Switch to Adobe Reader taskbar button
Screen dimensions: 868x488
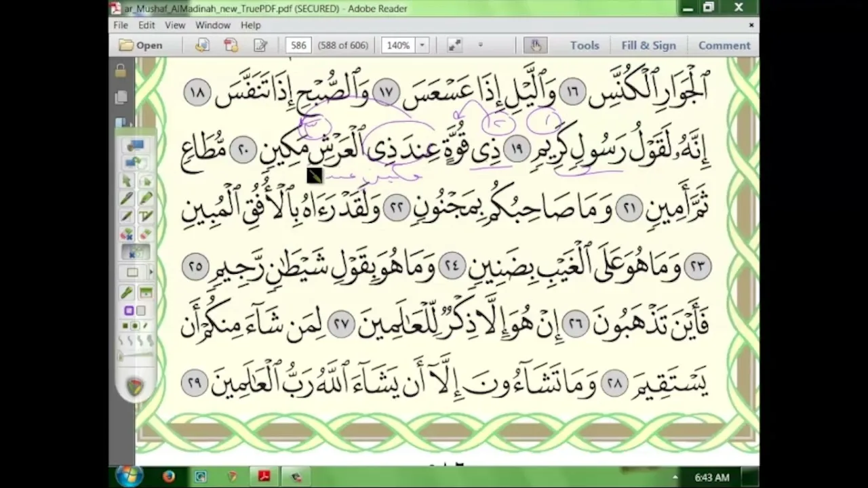[264, 477]
